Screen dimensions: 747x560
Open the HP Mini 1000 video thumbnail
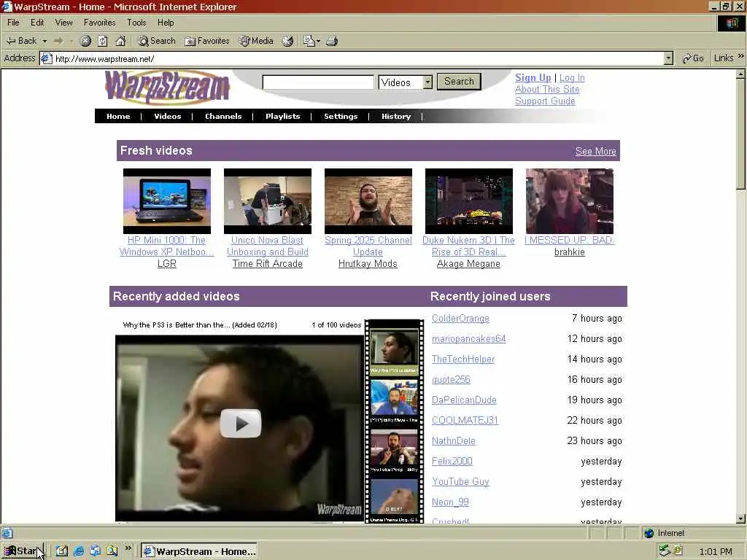[x=167, y=201]
